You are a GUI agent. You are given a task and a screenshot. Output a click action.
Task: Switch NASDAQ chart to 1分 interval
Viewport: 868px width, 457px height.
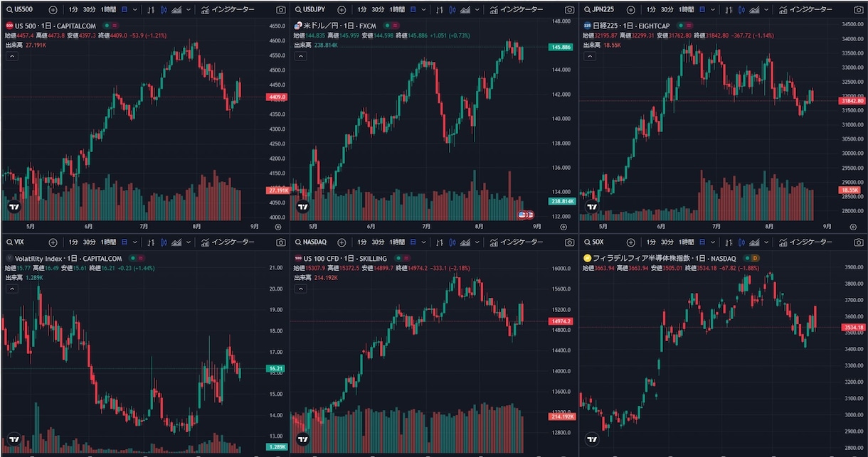(x=361, y=242)
